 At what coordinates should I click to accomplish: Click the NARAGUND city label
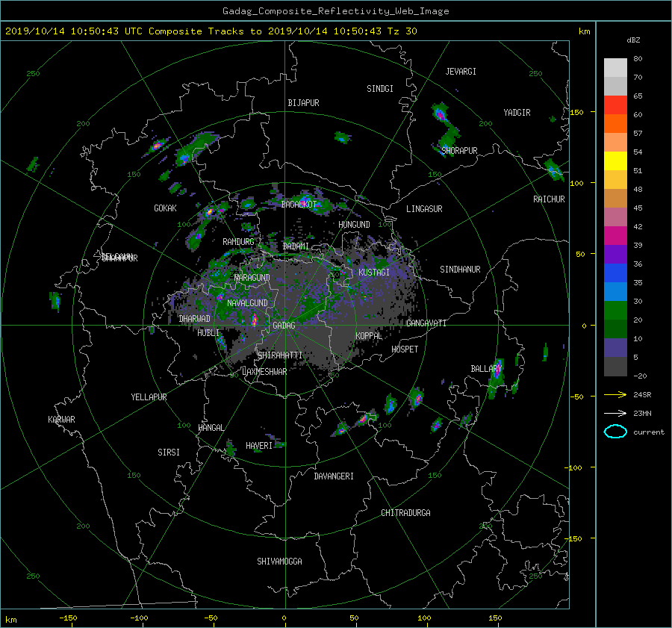(252, 277)
